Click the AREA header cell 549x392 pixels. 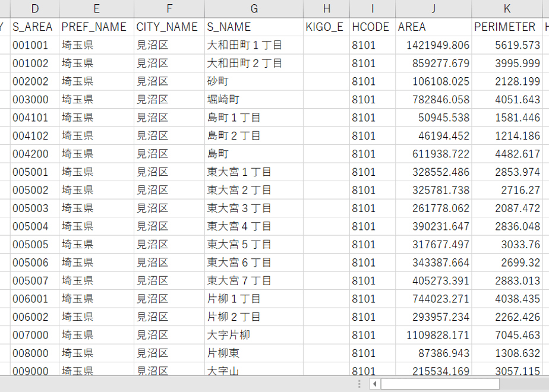tap(434, 27)
